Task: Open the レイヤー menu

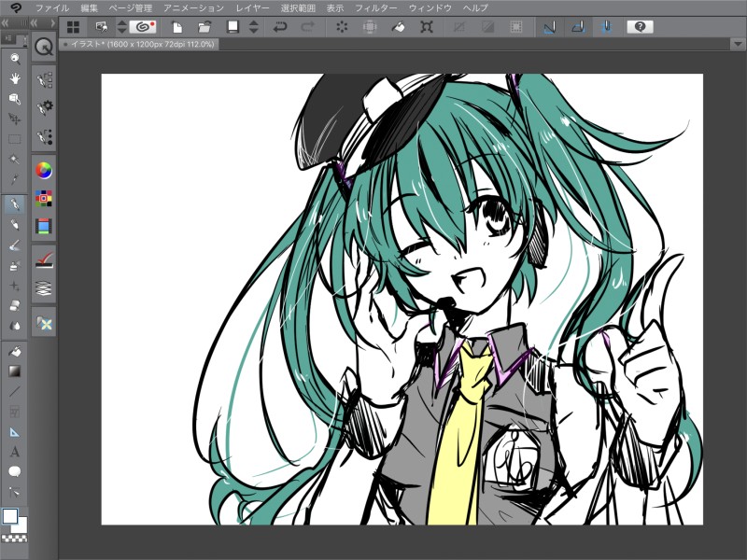Action: click(x=252, y=8)
